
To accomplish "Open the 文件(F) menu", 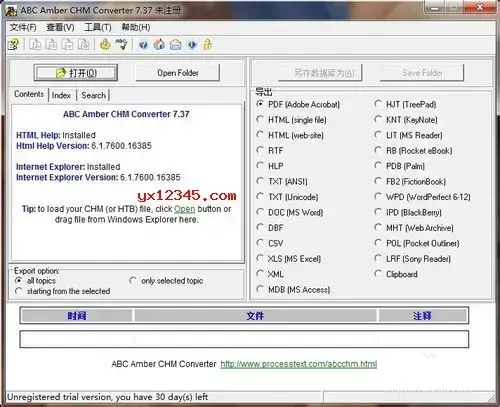I will pyautogui.click(x=23, y=27).
